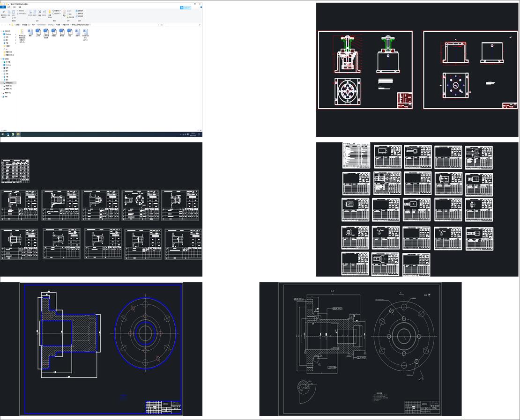Image resolution: width=520 pixels, height=420 pixels.
Task: Select the Network item in navigation pane
Action: 5,97
